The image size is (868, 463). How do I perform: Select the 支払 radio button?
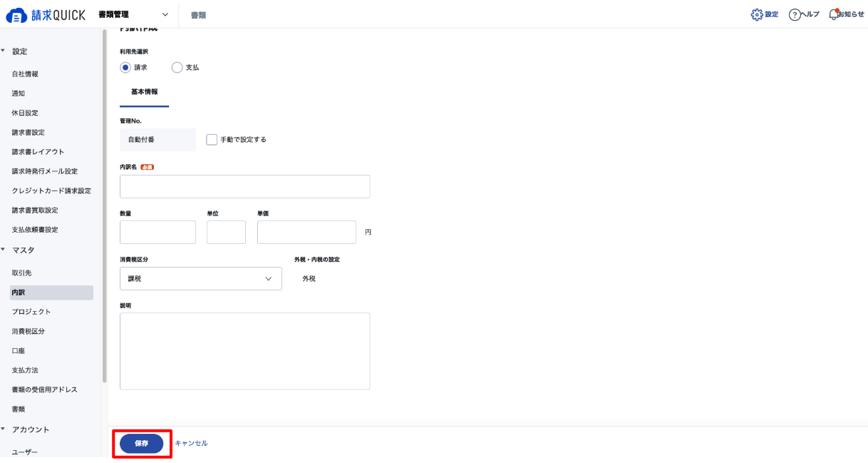click(177, 67)
